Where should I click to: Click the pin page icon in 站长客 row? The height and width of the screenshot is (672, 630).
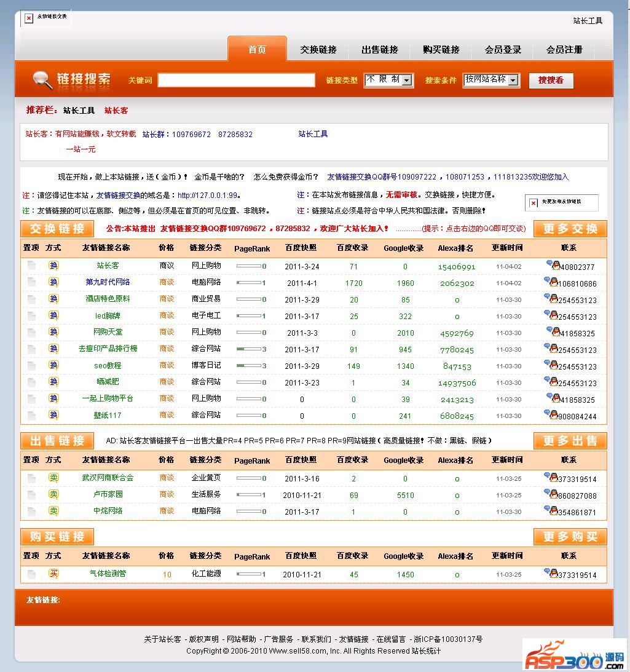tap(32, 265)
